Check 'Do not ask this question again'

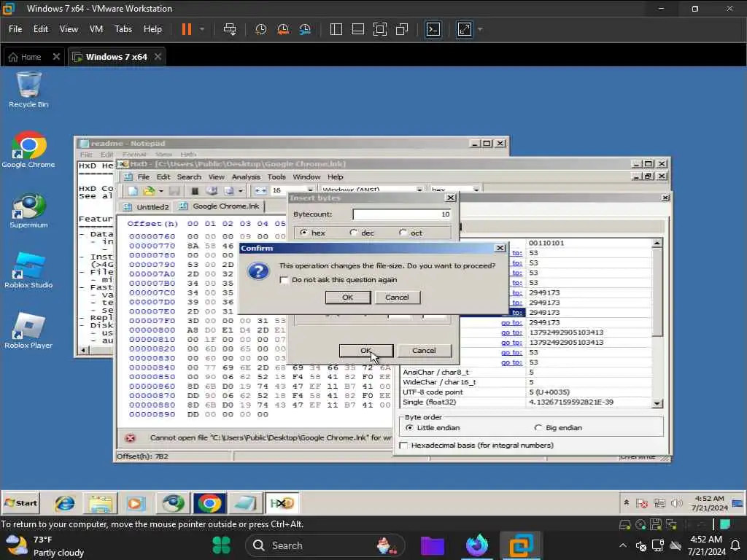(x=285, y=280)
